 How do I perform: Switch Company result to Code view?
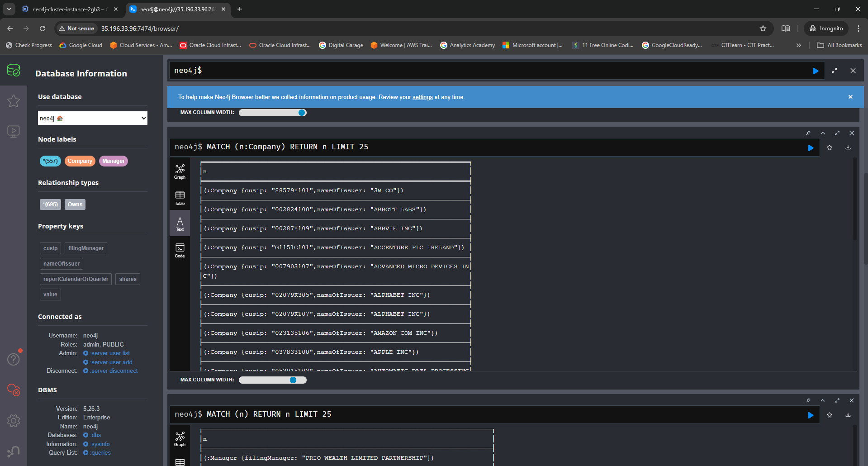click(x=180, y=250)
